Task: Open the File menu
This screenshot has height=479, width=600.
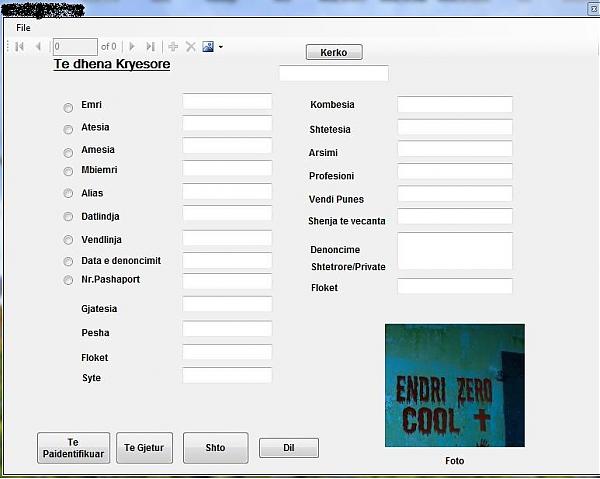Action: point(23,28)
